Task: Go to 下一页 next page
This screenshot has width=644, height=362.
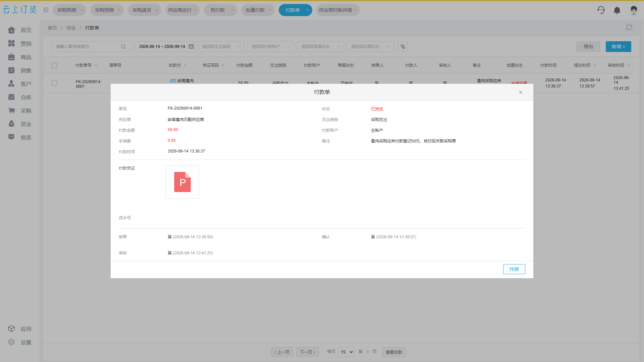Action: pos(307,352)
